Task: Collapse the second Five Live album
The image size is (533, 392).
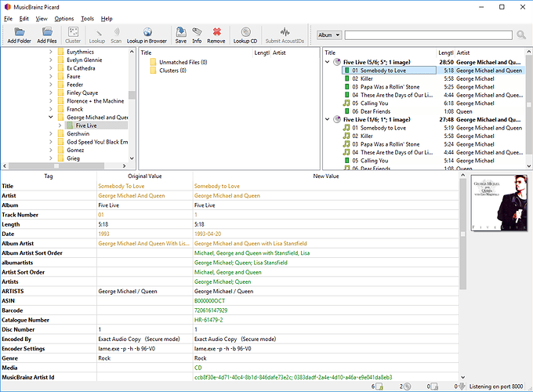Action: pyautogui.click(x=328, y=119)
